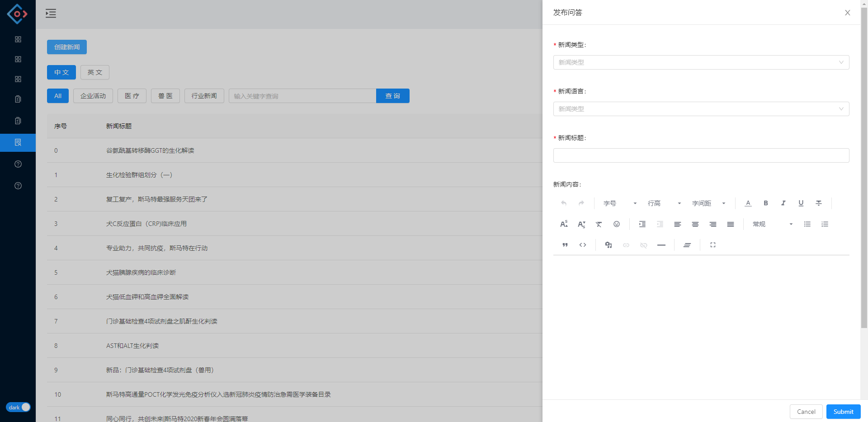Screen dimensions: 868x422
Task: Toggle strikethrough formatting in the editor
Action: coord(819,203)
